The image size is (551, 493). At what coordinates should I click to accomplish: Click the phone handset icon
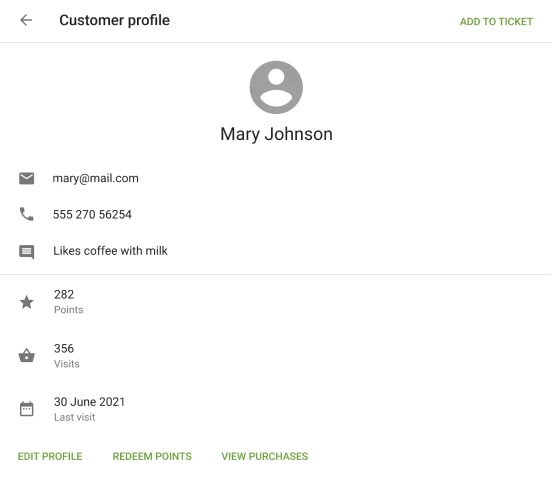[26, 214]
